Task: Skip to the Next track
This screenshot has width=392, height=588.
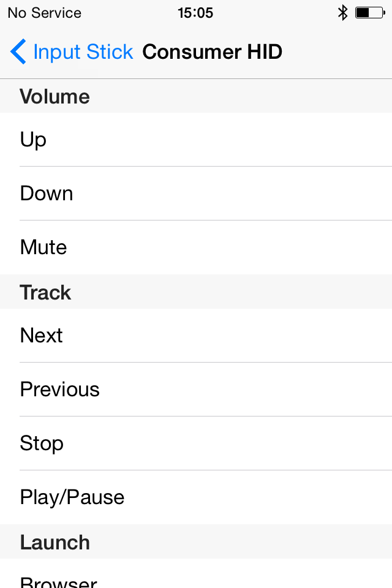Action: tap(196, 335)
